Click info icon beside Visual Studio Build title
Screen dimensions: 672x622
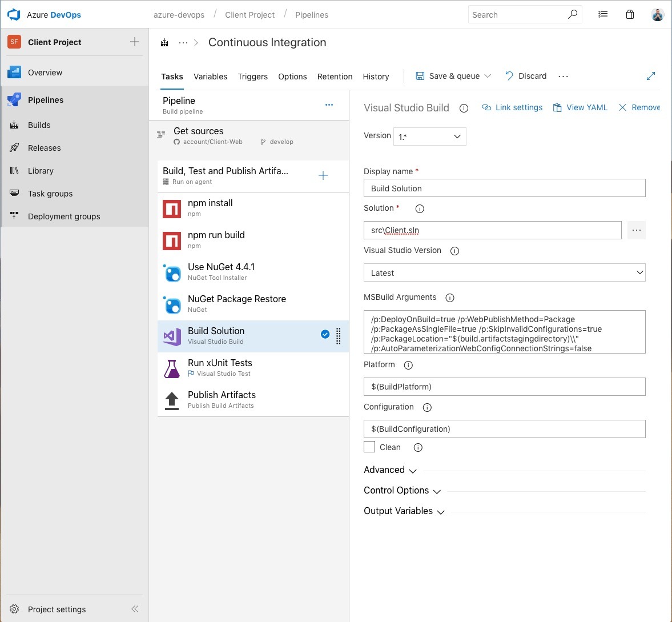[464, 108]
